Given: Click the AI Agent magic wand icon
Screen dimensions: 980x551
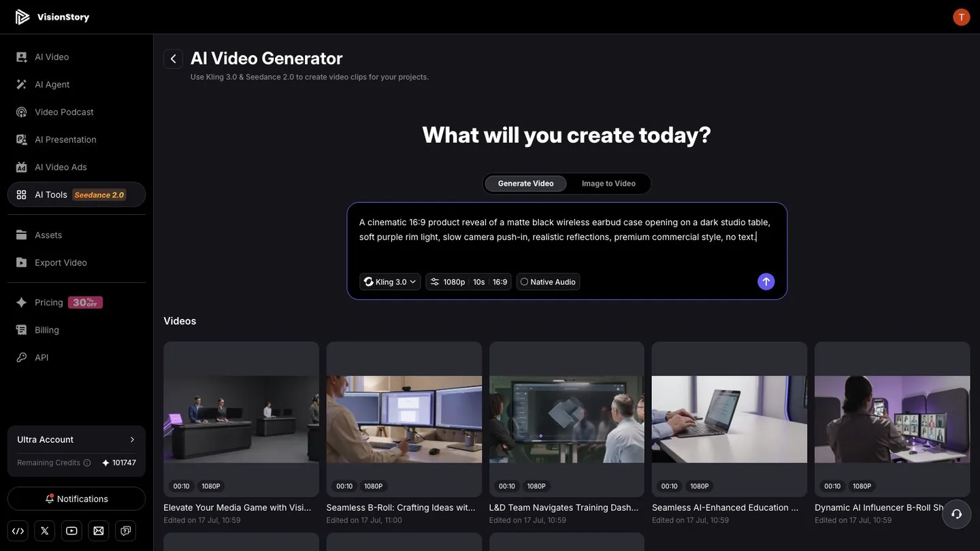Looking at the screenshot, I should (x=22, y=84).
